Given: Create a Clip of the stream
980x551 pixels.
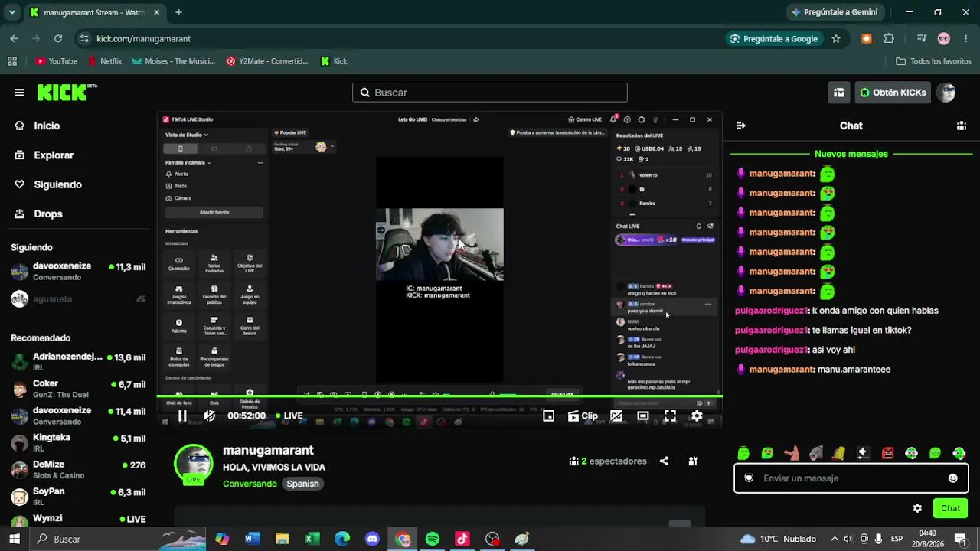Looking at the screenshot, I should 583,416.
